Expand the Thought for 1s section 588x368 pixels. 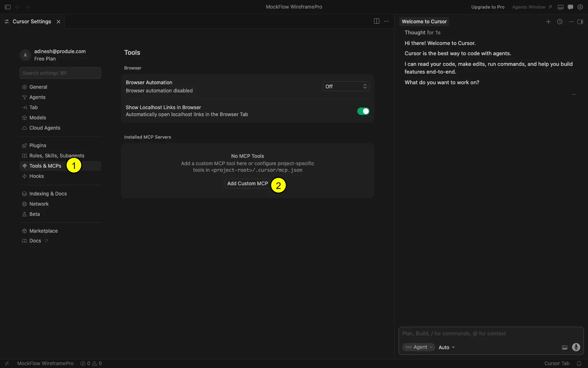[x=423, y=32]
